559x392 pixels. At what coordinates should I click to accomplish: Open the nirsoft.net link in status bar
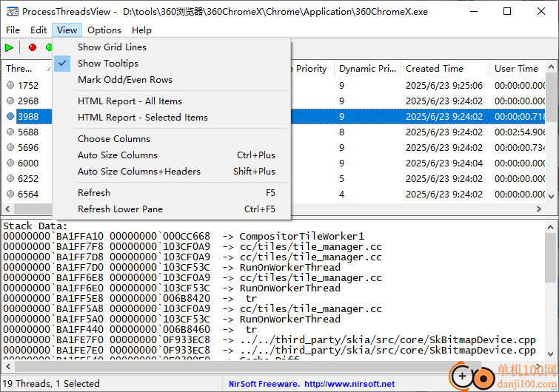(x=349, y=384)
